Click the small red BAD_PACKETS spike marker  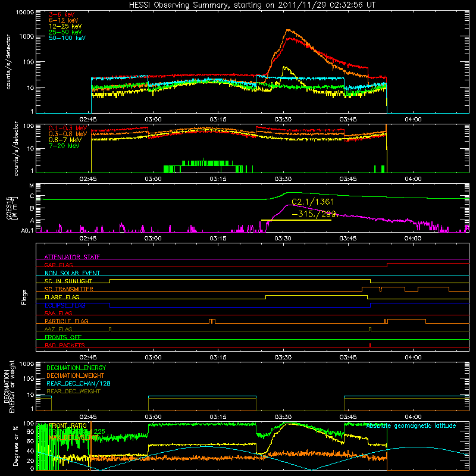(x=370, y=345)
